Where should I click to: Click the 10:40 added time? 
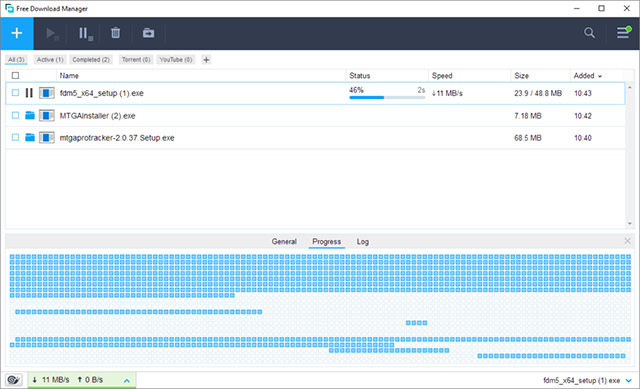coord(583,138)
